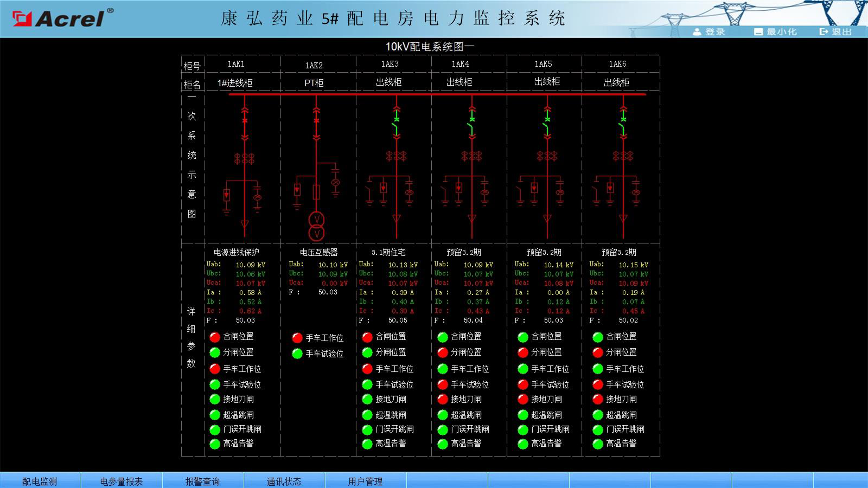This screenshot has height=488, width=868.
Task: Click 手车试验位 indicator in 1AK6 column
Action: [x=598, y=384]
